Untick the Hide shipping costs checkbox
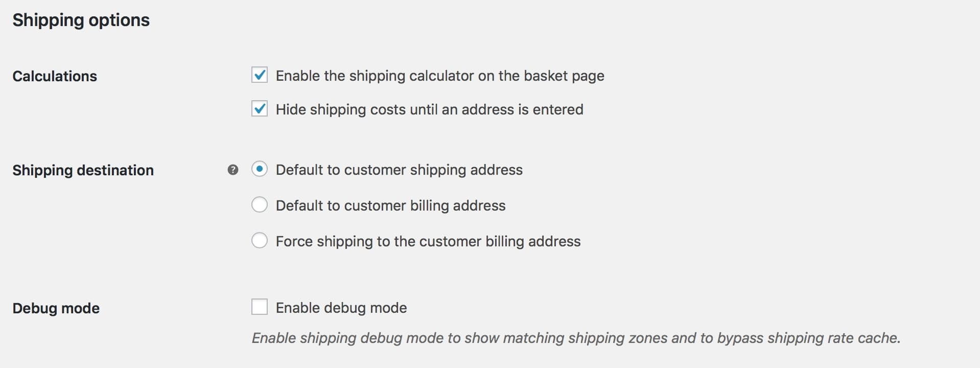The height and width of the screenshot is (368, 980). tap(260, 109)
